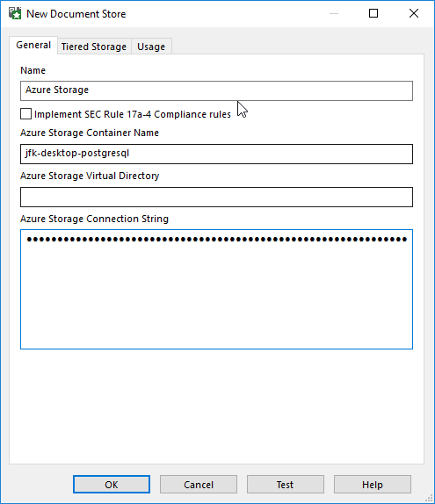Click the Name input field
Screen dimensions: 435x504
(x=216, y=90)
